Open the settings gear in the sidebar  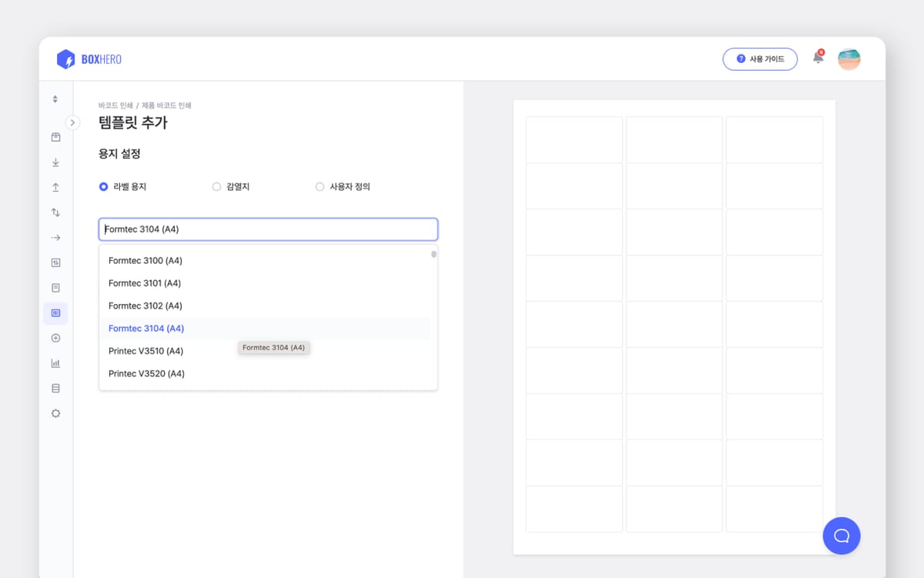55,413
